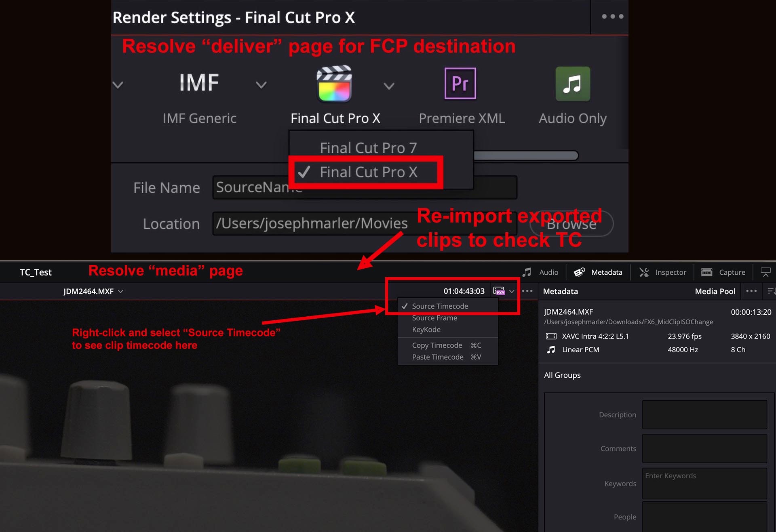
Task: Click the Browse location button
Action: pyautogui.click(x=571, y=224)
